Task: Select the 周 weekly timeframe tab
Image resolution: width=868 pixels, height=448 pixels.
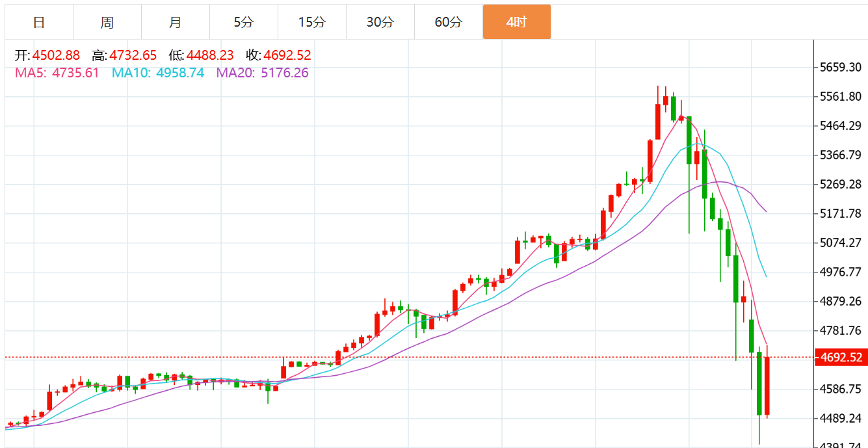Action: [x=107, y=22]
